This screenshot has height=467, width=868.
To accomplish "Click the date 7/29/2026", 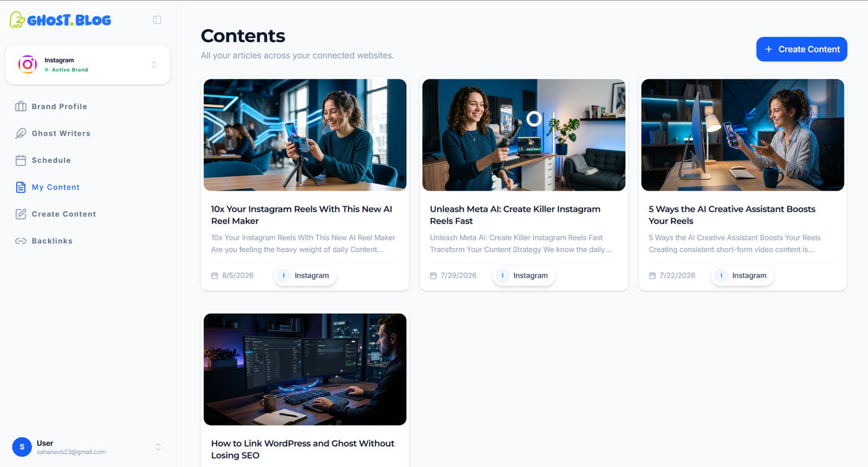I will tap(459, 276).
